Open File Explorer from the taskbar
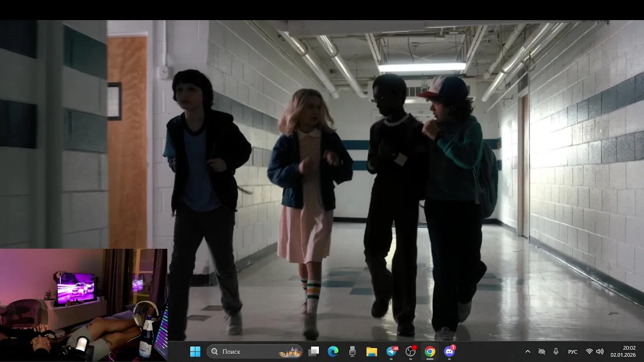644x362 pixels. click(371, 351)
